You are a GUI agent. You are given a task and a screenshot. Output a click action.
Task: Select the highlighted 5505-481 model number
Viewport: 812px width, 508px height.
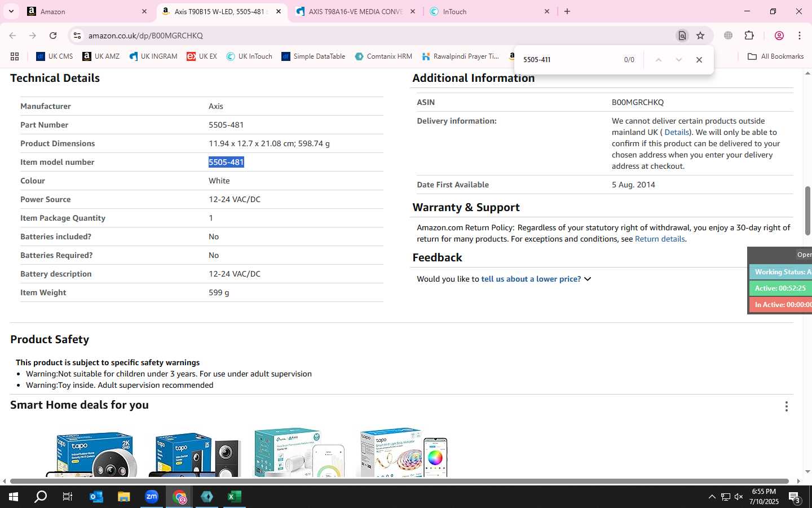click(226, 162)
